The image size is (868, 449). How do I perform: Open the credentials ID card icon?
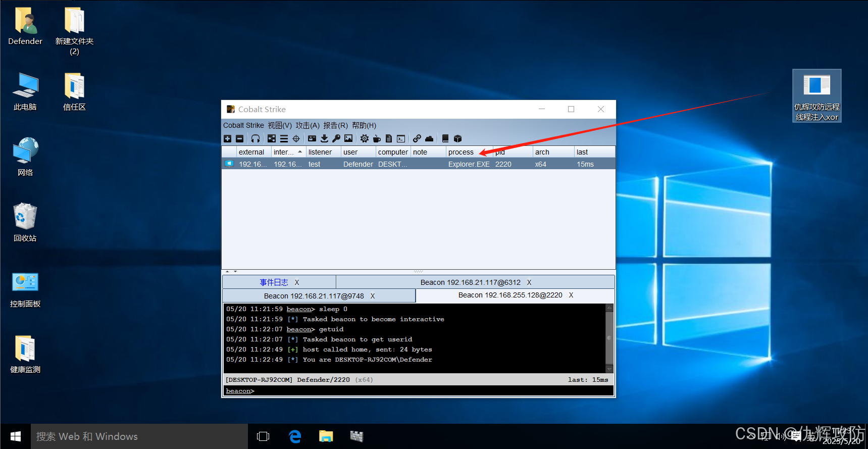point(312,138)
